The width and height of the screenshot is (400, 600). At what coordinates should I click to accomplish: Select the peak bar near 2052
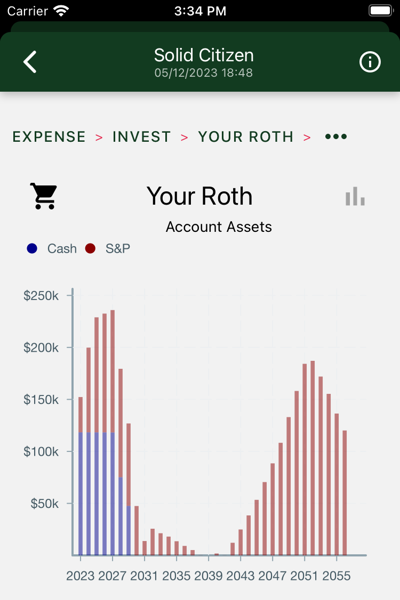(x=313, y=458)
